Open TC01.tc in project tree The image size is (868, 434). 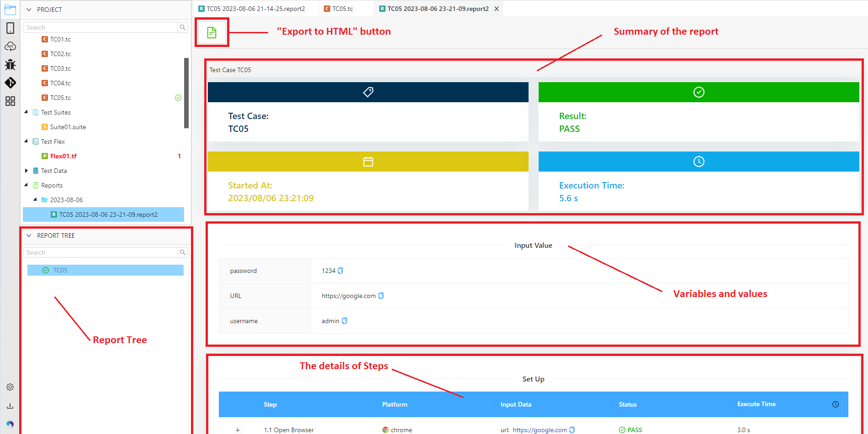coord(60,39)
